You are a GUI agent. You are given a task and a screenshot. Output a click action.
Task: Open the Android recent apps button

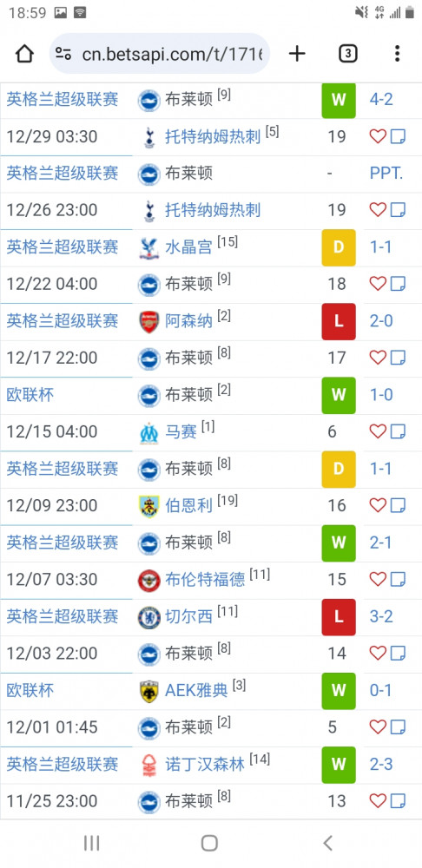tap(91, 843)
